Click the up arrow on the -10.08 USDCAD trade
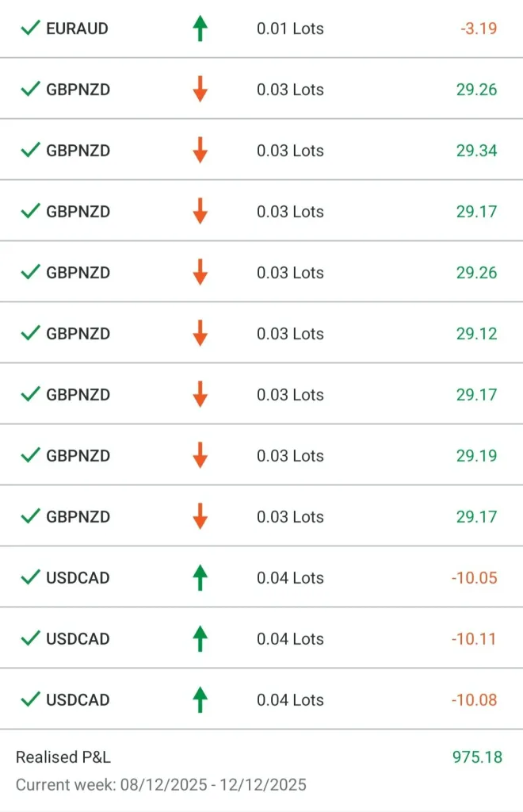Viewport: 523px width, 812px height. (200, 700)
